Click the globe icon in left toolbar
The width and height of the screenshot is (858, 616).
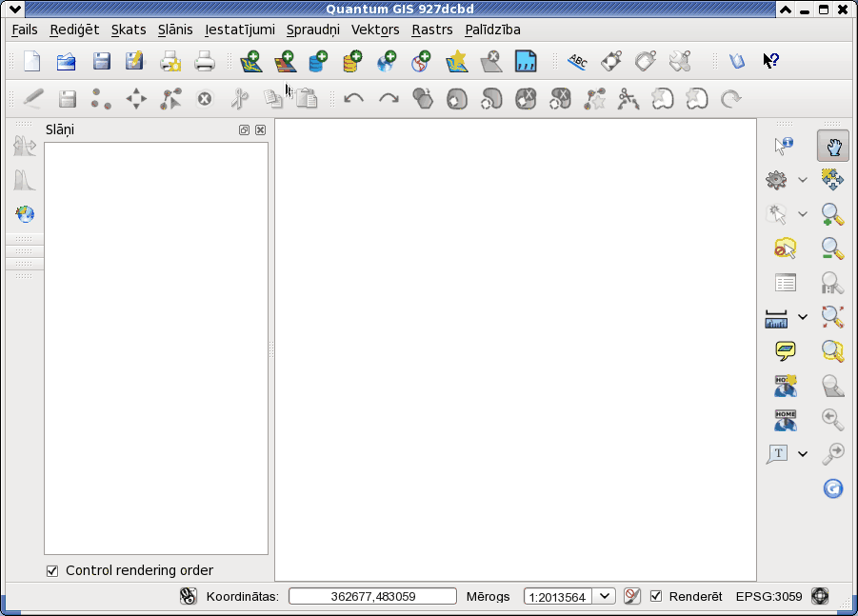[x=25, y=213]
